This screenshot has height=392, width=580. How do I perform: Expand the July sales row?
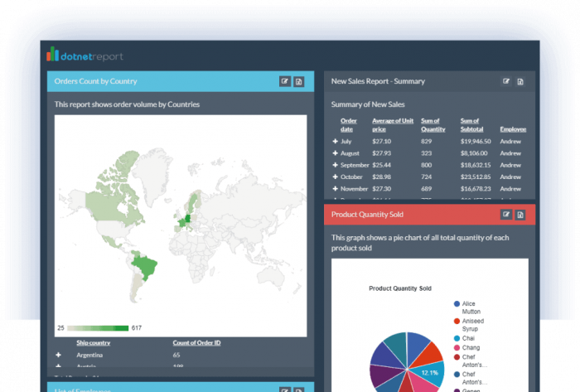[335, 141]
